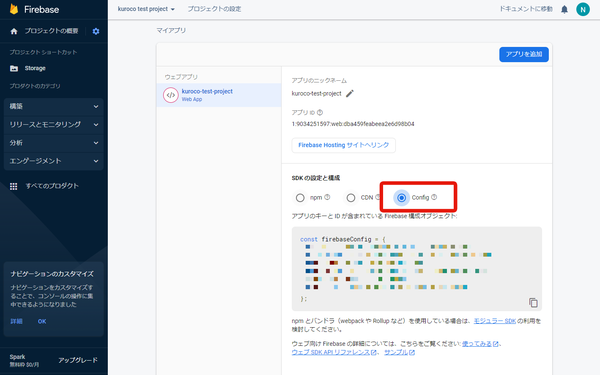The height and width of the screenshot is (375, 600).
Task: Select kuroco-test-project Web App entry
Action: (219, 95)
